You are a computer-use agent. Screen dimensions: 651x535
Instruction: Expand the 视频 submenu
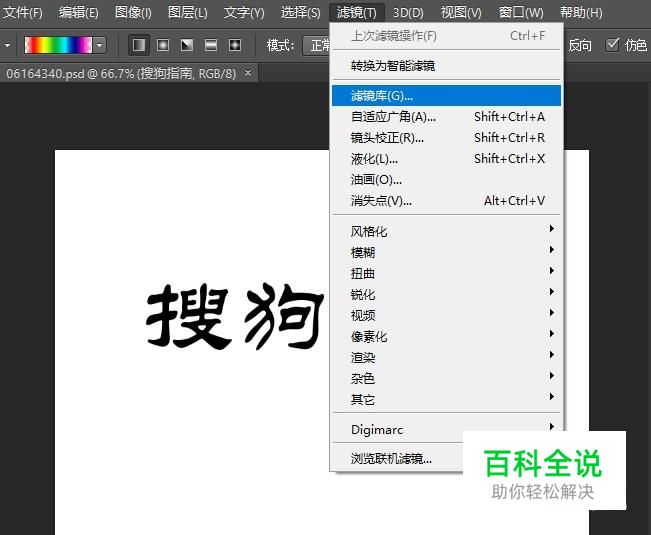446,315
